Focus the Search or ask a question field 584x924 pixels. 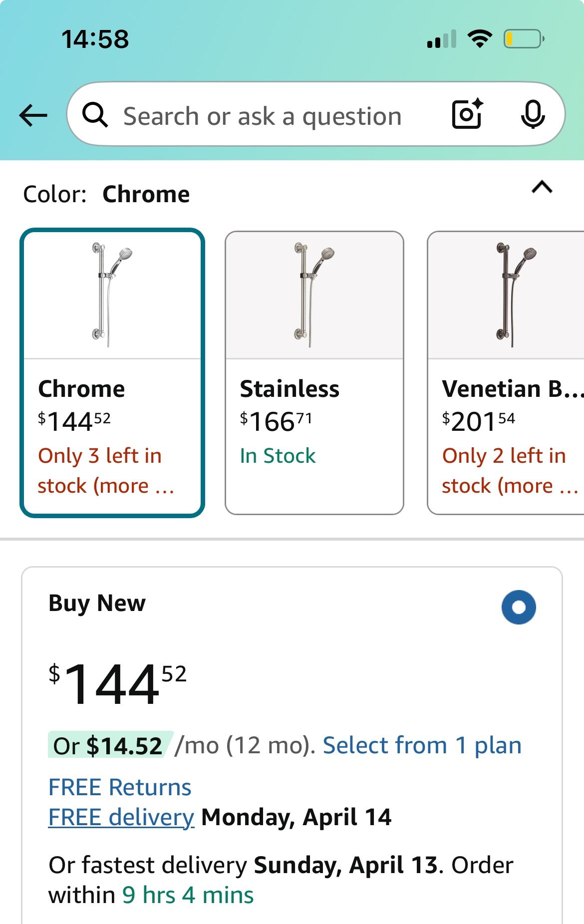pos(262,116)
